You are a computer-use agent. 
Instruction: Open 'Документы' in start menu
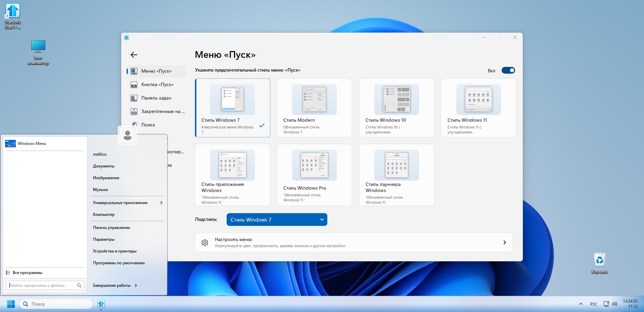(104, 166)
